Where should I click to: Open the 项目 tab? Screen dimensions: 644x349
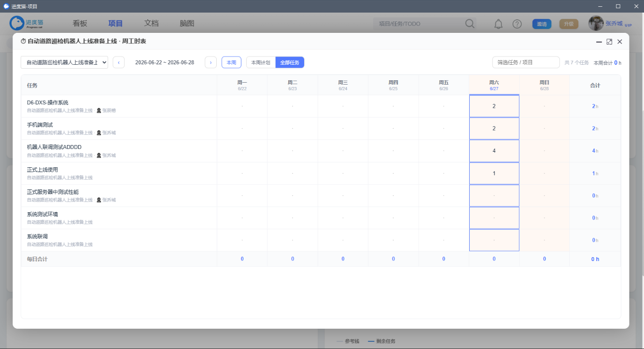click(x=116, y=23)
